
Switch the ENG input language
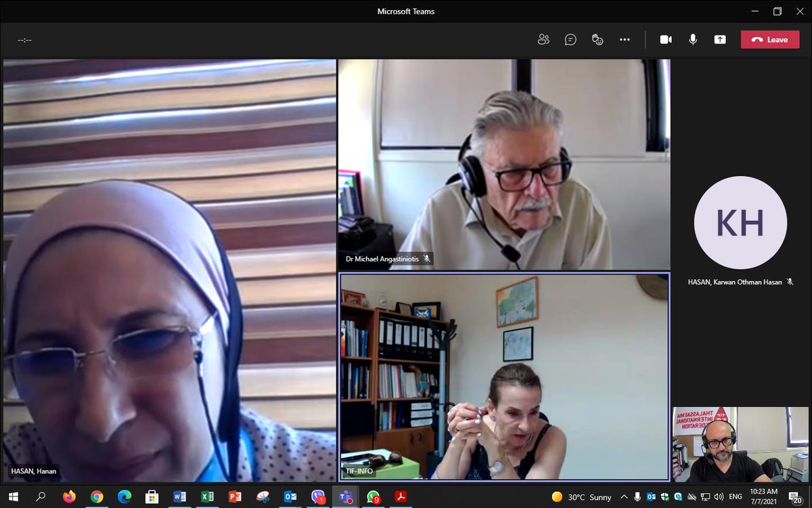736,497
